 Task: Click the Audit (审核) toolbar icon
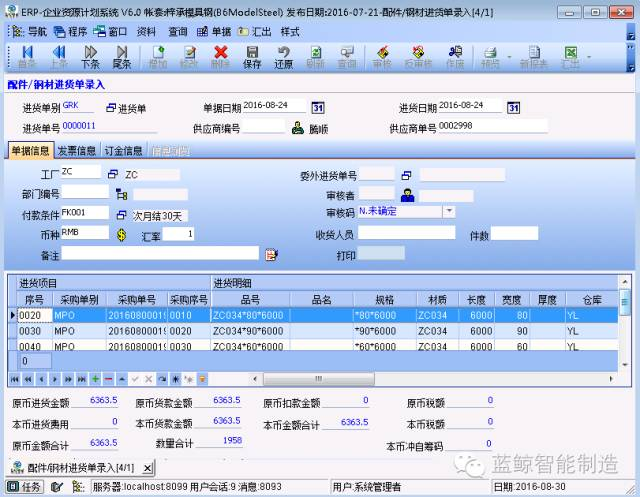(382, 57)
